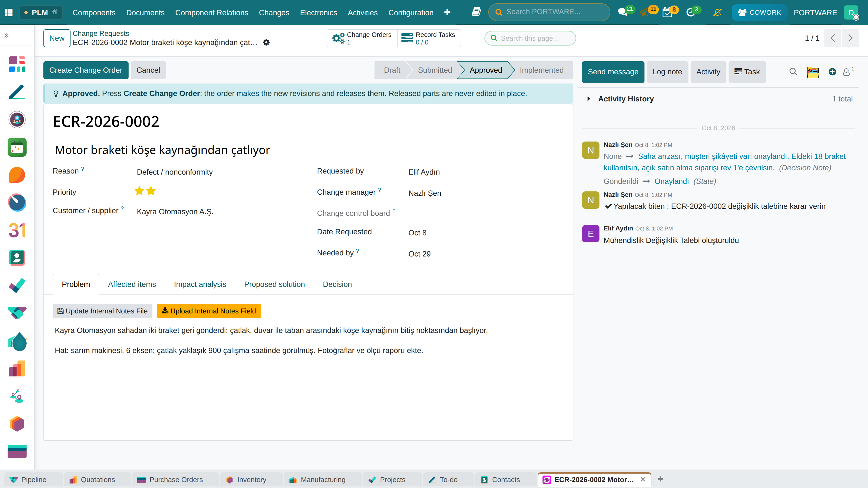Select the Implemented status stage

tap(541, 70)
